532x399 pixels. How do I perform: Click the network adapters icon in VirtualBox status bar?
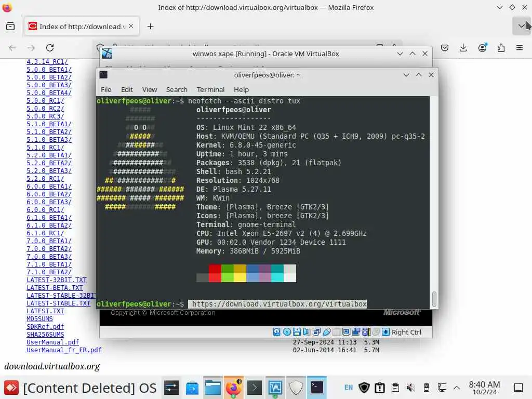coord(317,332)
